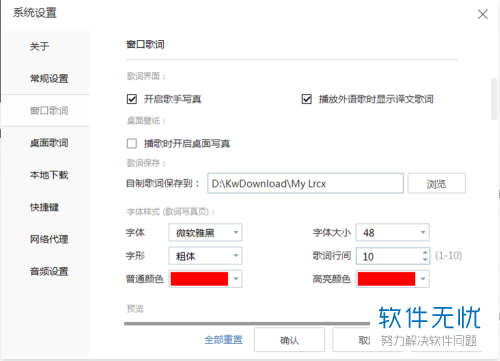Enable 播歌时开启桌面写真 checkbox

click(x=132, y=144)
